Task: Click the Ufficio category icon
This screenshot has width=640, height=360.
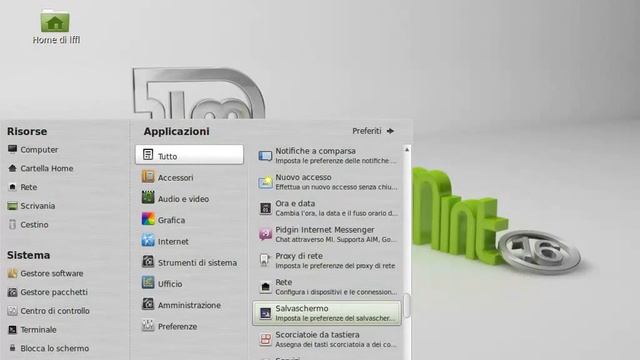Action: (x=148, y=282)
